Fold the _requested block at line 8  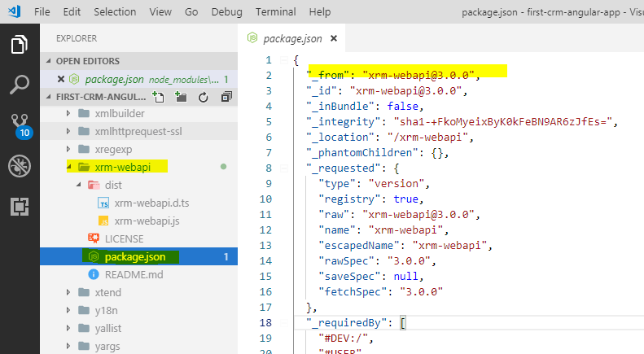(283, 167)
